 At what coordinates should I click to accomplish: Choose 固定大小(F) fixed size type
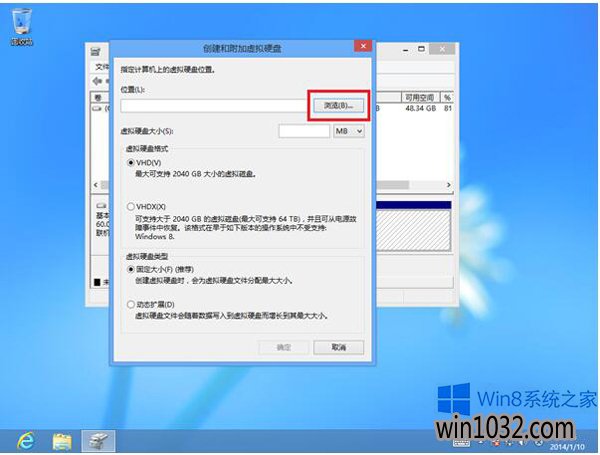[130, 270]
